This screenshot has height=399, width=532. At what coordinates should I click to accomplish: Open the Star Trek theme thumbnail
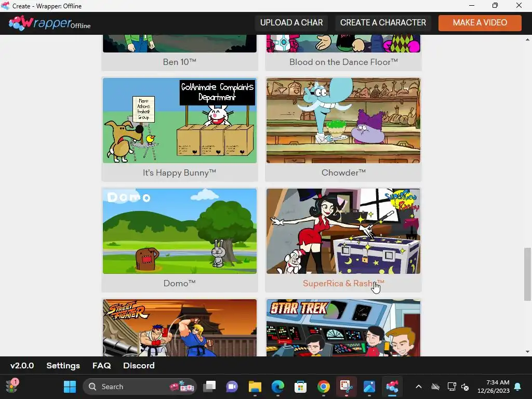tap(343, 328)
